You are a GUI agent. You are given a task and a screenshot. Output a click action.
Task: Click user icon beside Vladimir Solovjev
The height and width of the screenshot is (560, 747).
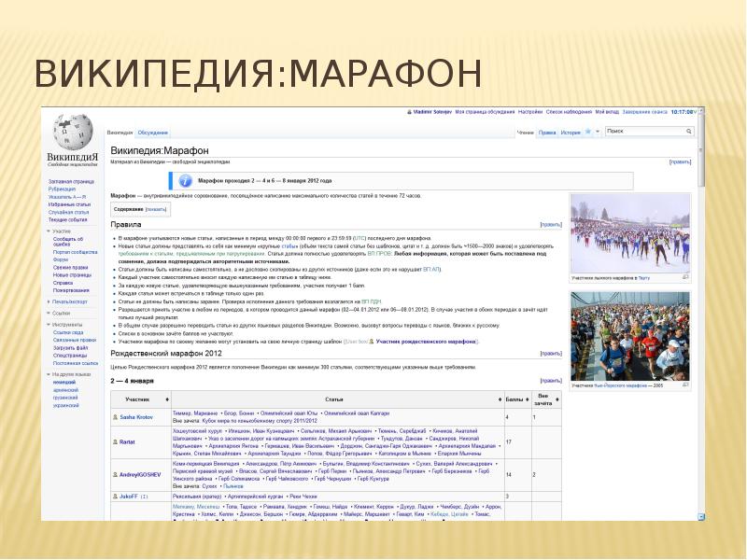pos(407,112)
